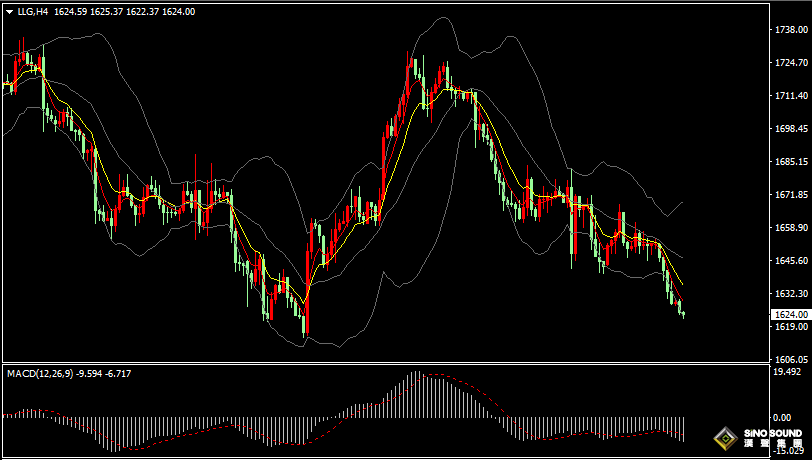The height and width of the screenshot is (460, 812).
Task: Click the 1738.00 price axis label
Action: coord(791,30)
